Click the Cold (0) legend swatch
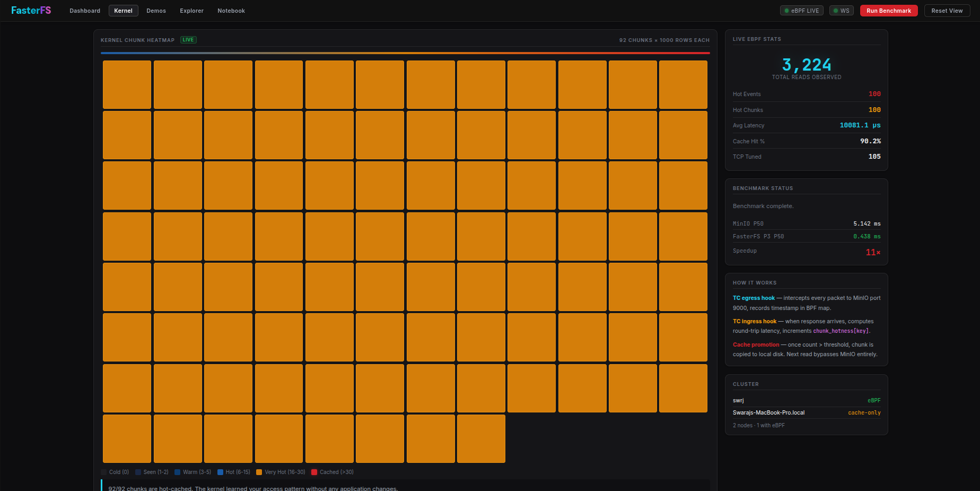Image resolution: width=980 pixels, height=491 pixels. [104, 472]
